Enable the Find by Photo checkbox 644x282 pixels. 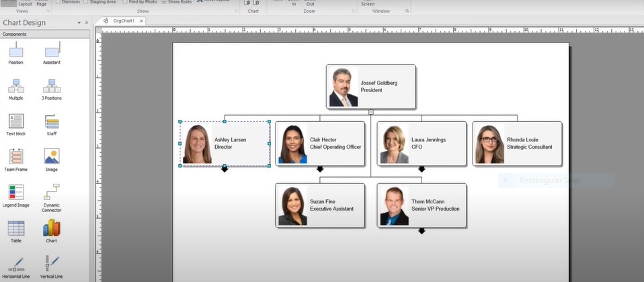click(x=124, y=2)
